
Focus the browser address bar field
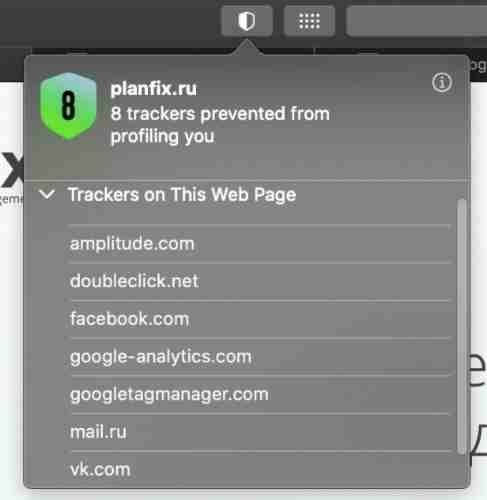tap(417, 21)
